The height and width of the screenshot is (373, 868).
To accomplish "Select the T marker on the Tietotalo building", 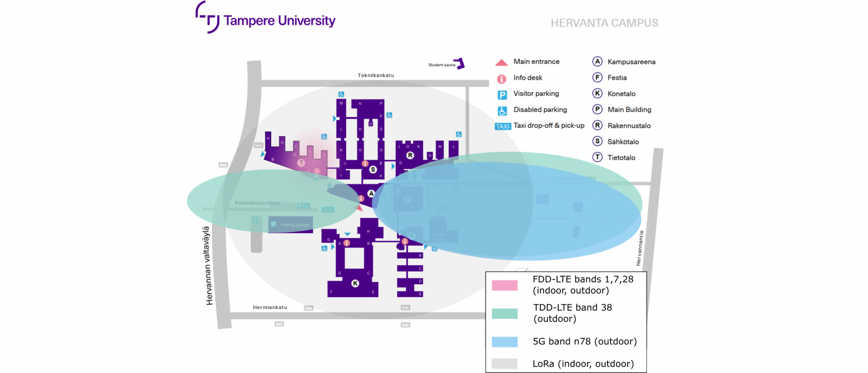I will [x=301, y=163].
